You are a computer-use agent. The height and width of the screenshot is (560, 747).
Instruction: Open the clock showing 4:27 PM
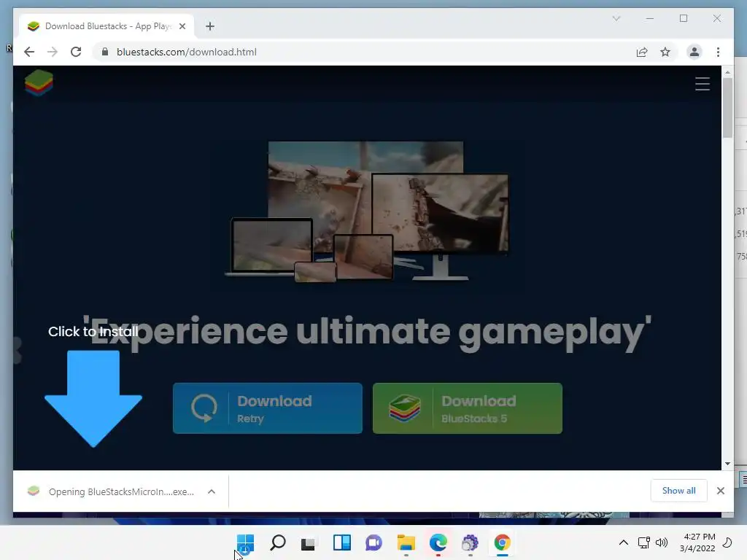click(697, 542)
